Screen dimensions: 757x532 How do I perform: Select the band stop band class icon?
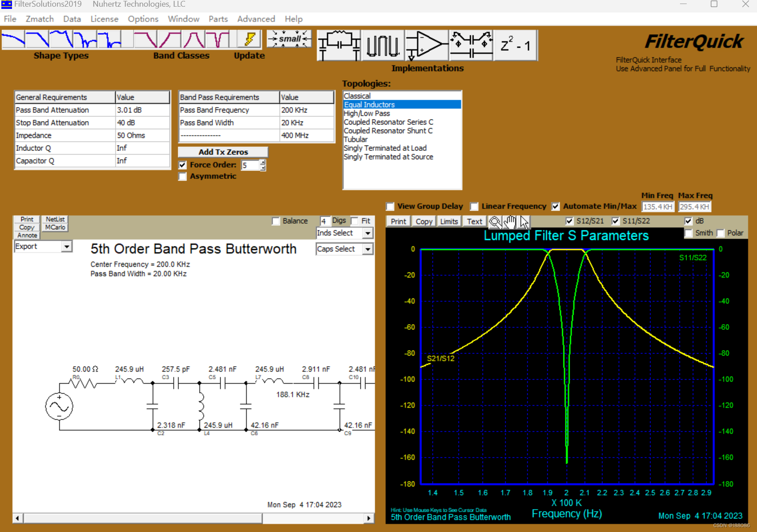point(218,39)
